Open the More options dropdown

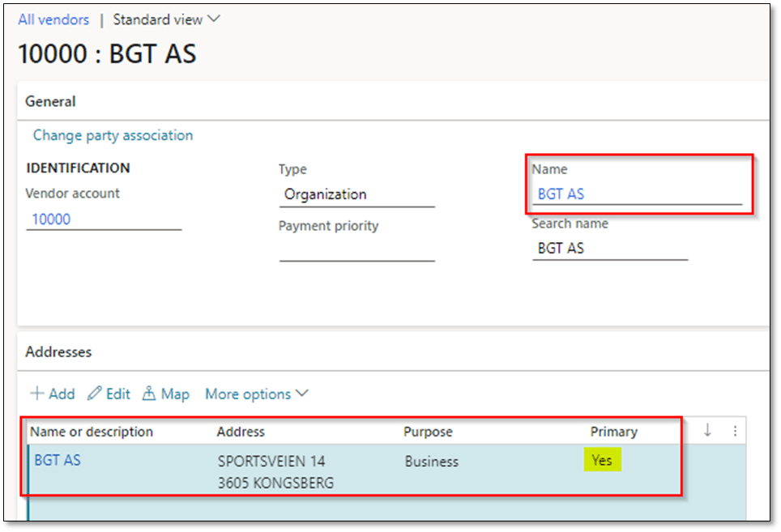coord(256,394)
